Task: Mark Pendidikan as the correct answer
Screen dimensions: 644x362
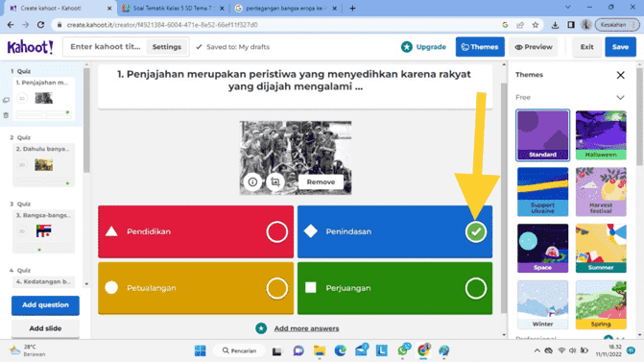Action: (276, 231)
